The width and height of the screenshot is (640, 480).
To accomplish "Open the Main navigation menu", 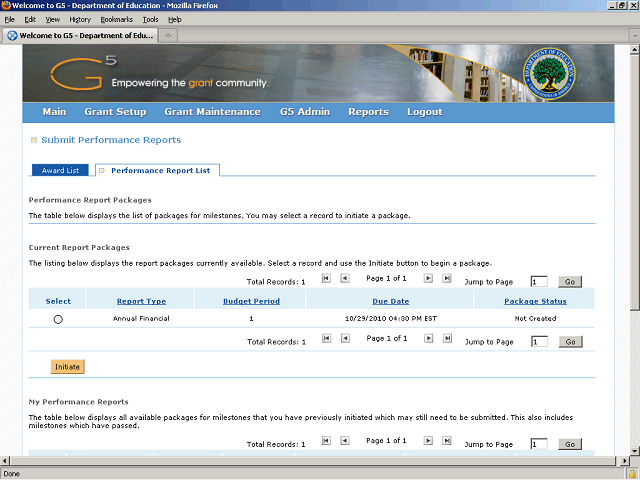I will click(x=54, y=112).
